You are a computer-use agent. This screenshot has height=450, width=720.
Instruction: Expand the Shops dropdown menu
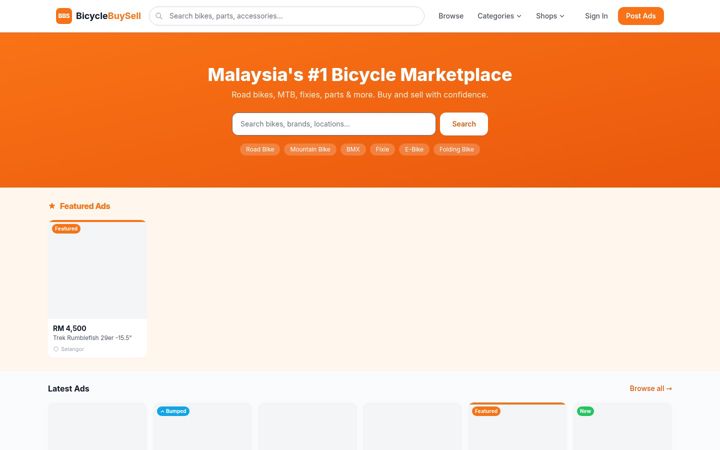550,16
